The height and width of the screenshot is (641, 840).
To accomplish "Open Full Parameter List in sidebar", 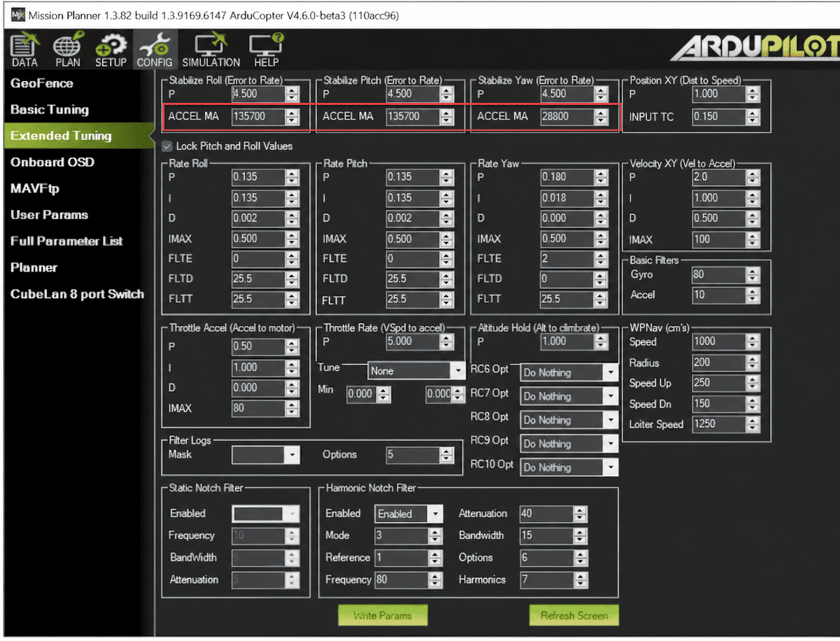I will pos(66,241).
